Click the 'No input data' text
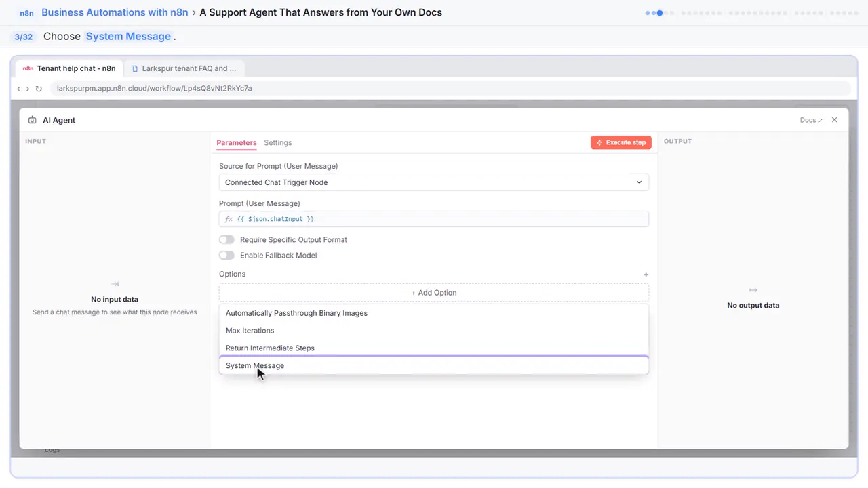This screenshot has height=488, width=868. [115, 300]
